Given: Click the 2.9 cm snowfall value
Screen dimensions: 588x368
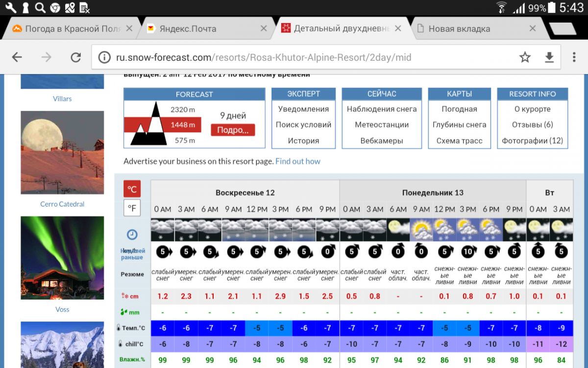Looking at the screenshot, I should tap(280, 296).
